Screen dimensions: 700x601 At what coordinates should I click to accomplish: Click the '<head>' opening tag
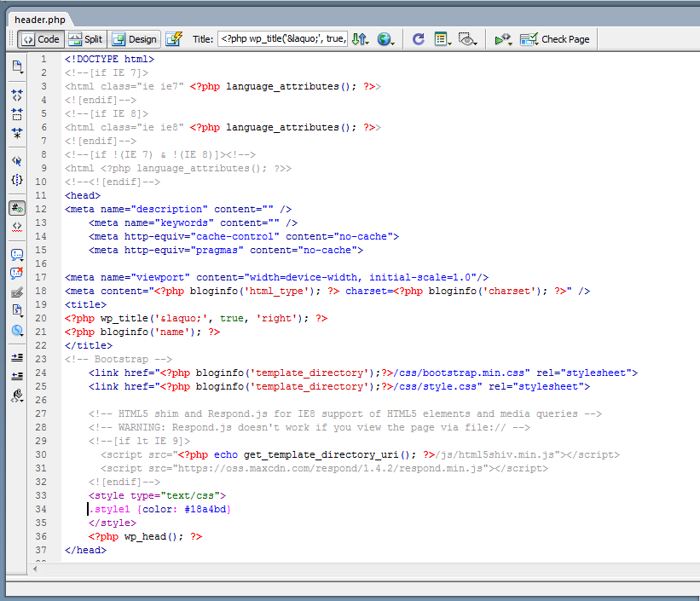[x=83, y=195]
